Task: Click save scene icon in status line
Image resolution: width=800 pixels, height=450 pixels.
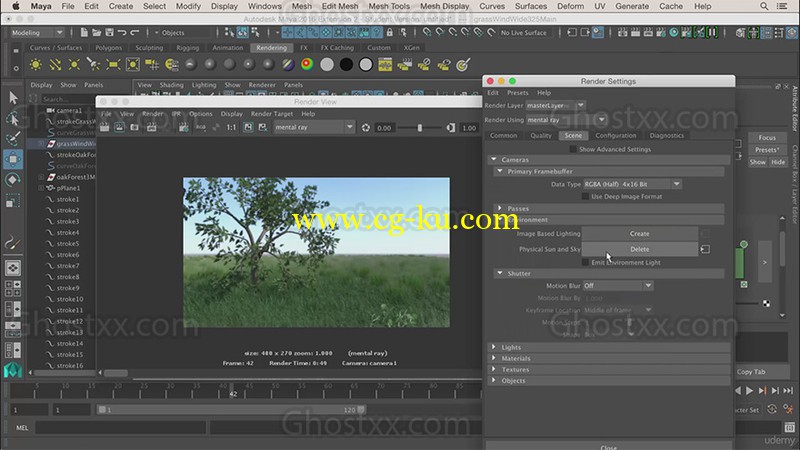Action: point(109,33)
